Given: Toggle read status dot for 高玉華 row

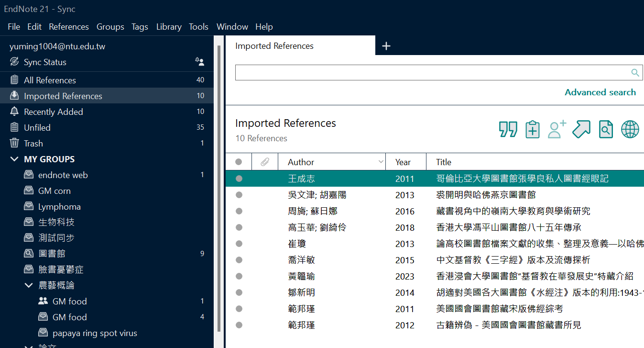Looking at the screenshot, I should coord(239,227).
